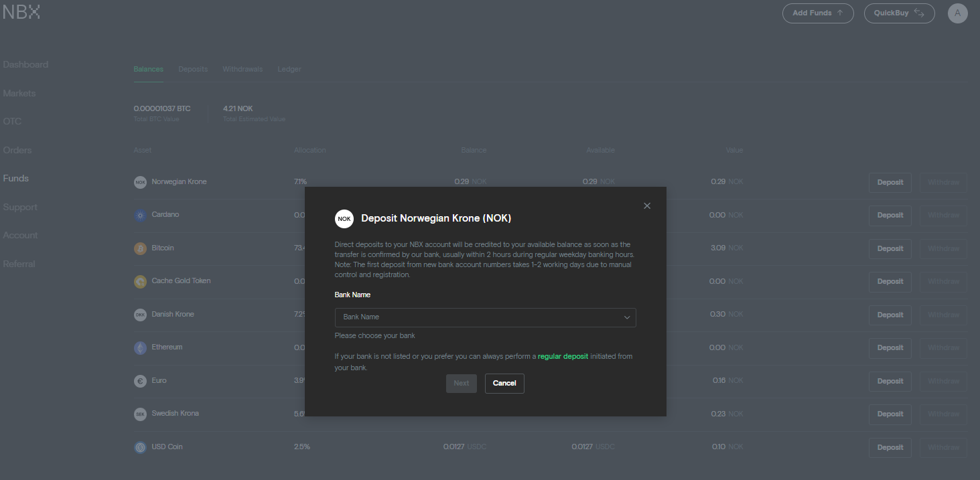This screenshot has width=980, height=480.
Task: Click the Cardano asset icon
Action: (x=140, y=215)
